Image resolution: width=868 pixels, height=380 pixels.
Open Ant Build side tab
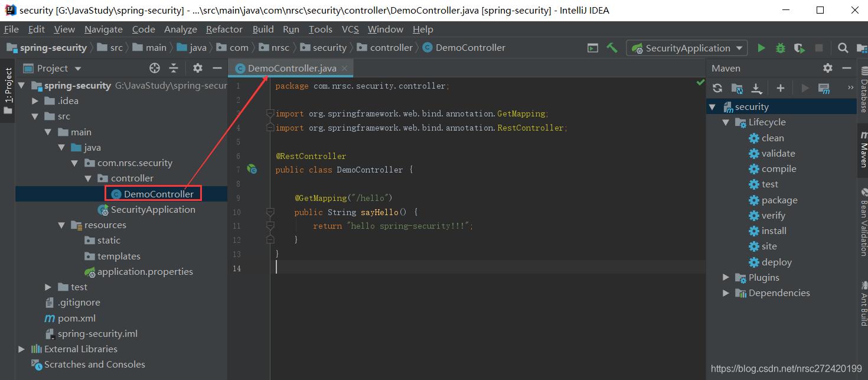pyautogui.click(x=863, y=303)
